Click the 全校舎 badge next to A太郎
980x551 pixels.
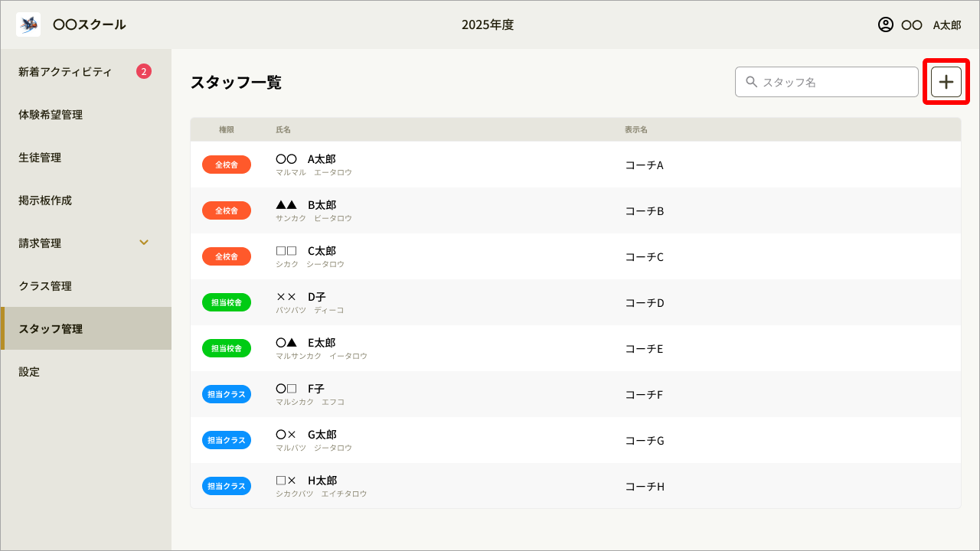click(227, 164)
